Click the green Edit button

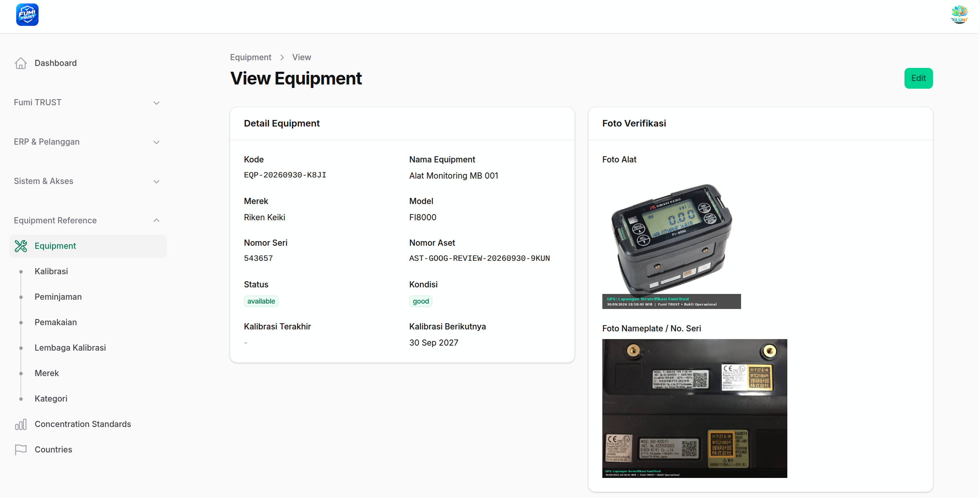pyautogui.click(x=918, y=78)
